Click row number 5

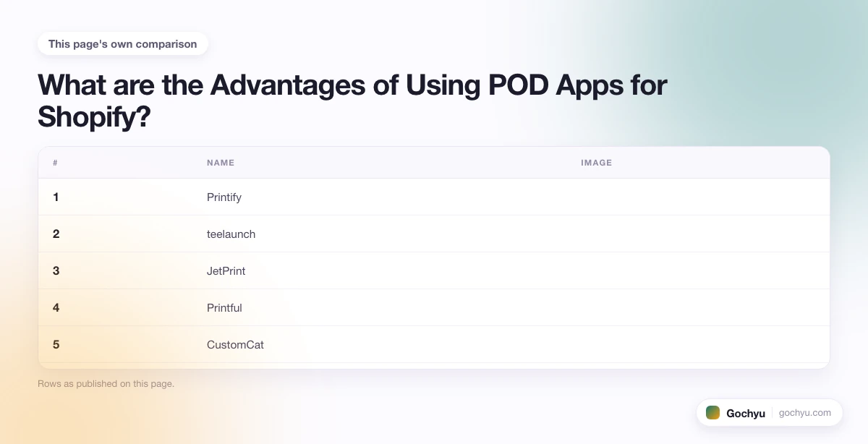click(56, 344)
